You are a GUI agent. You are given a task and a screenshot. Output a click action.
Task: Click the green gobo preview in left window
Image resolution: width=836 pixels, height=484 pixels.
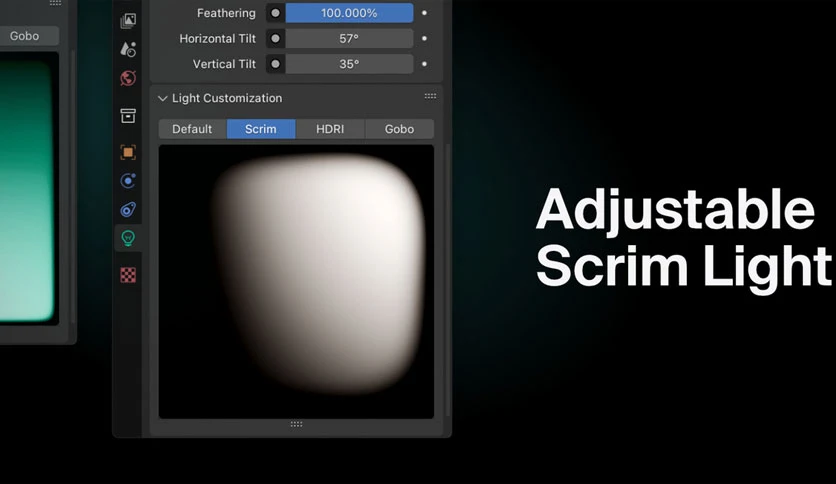[x=28, y=189]
